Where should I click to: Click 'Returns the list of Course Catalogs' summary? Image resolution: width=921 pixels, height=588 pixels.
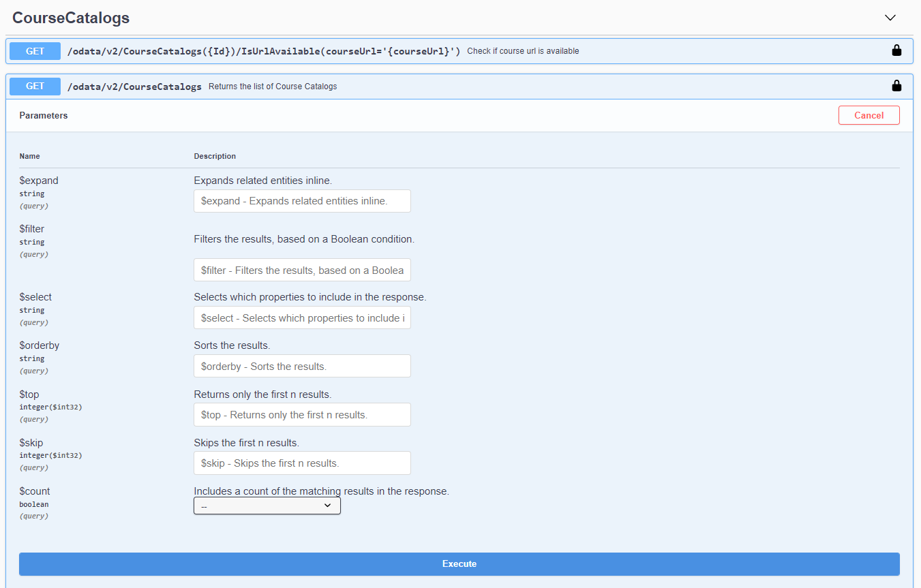[x=273, y=87]
